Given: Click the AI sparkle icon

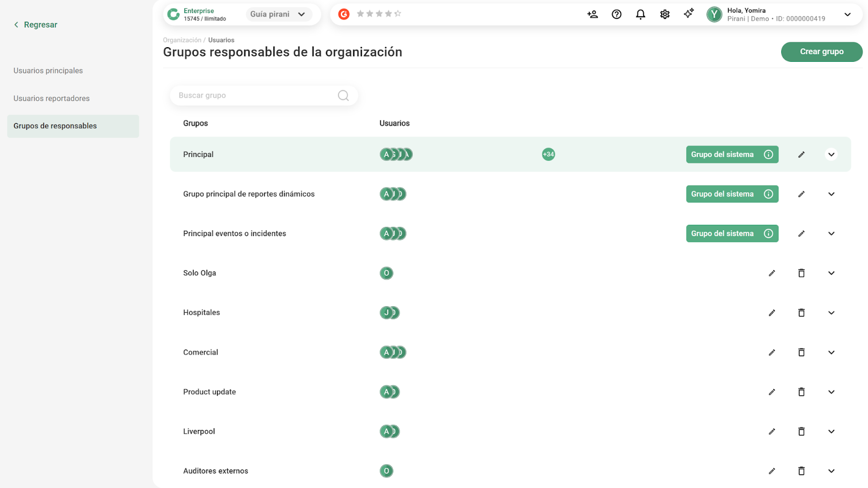Looking at the screenshot, I should click(x=688, y=14).
